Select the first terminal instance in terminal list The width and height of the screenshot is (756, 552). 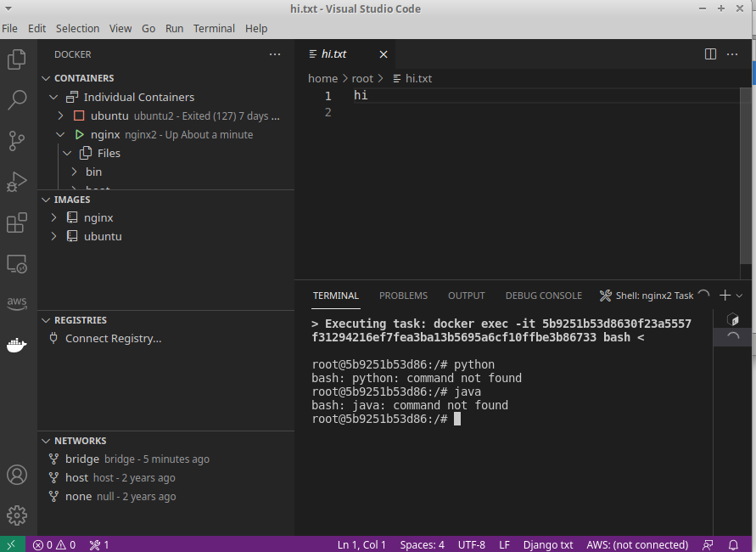point(732,319)
